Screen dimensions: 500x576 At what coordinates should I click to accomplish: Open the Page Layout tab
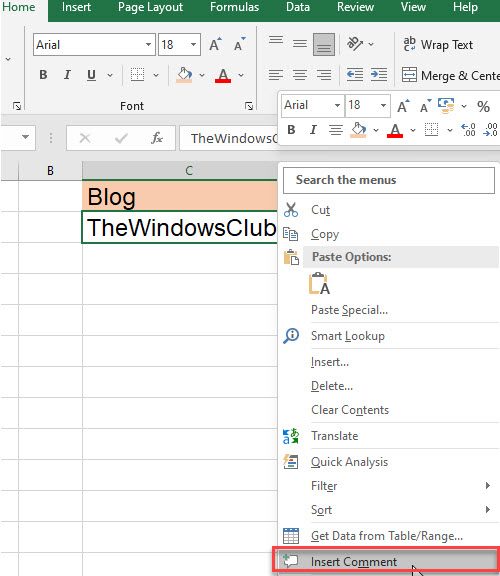(x=150, y=7)
